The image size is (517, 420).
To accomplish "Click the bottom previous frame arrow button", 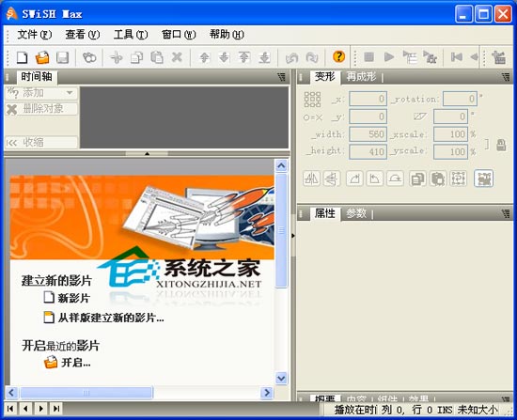I will point(25,409).
